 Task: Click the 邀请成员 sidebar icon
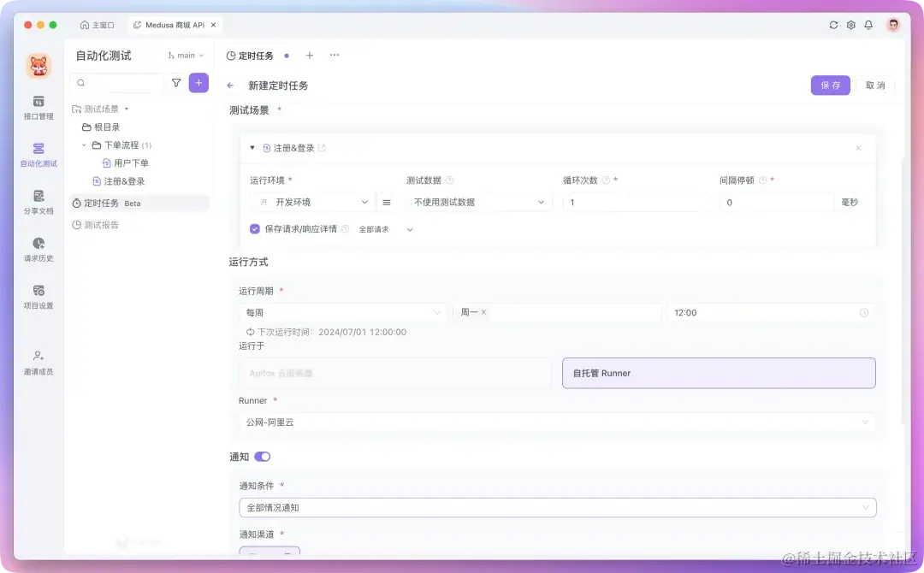[x=38, y=359]
